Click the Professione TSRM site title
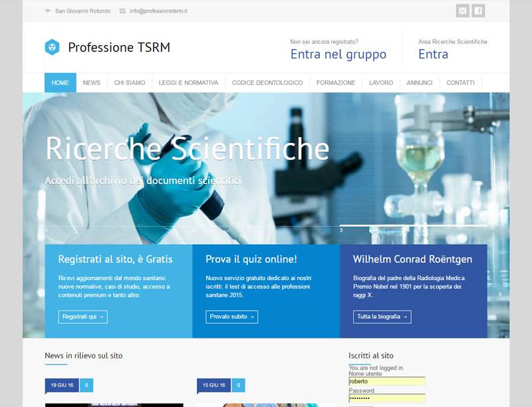532x407 pixels. [119, 47]
